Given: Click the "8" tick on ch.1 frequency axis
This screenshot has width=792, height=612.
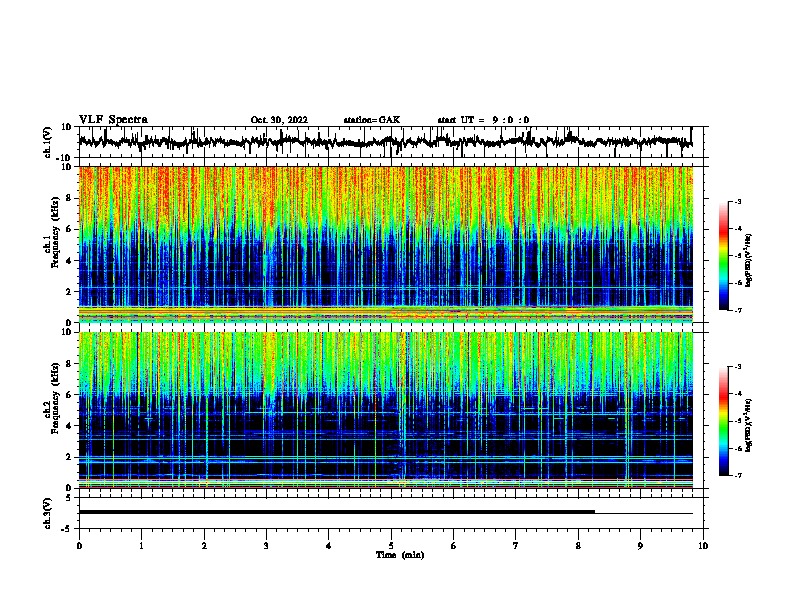Looking at the screenshot, I should coord(70,198).
